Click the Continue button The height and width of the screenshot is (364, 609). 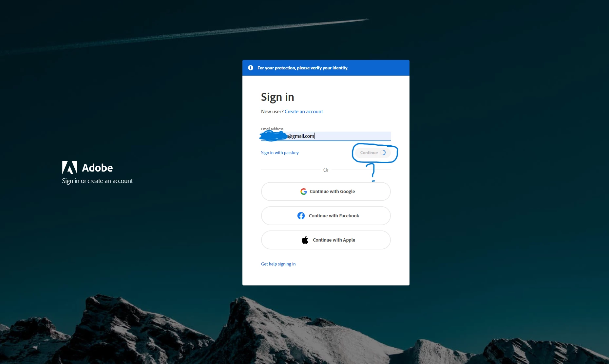click(373, 153)
